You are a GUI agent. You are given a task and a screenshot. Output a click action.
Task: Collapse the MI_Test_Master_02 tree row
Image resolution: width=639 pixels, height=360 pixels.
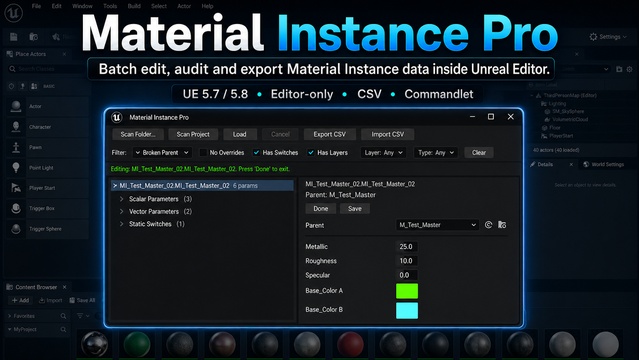(115, 186)
